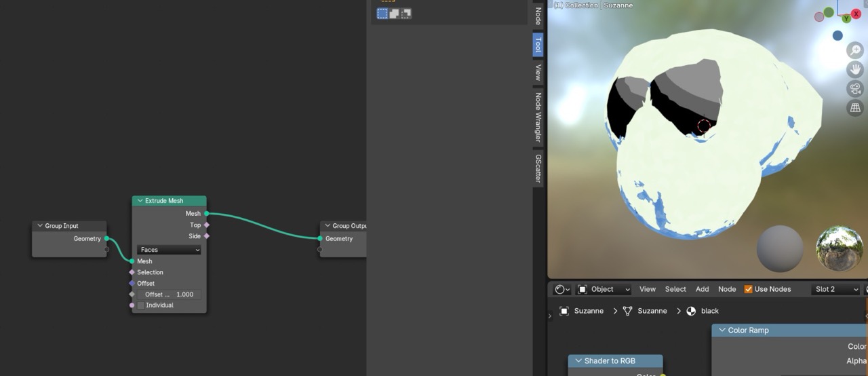Open the Add menu in shader editor

pyautogui.click(x=703, y=289)
